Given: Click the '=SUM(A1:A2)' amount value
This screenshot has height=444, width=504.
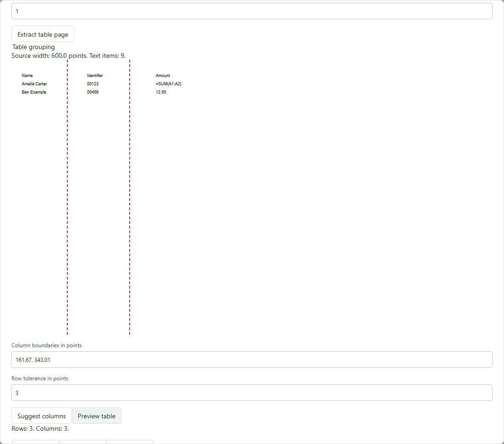Looking at the screenshot, I should (169, 84).
